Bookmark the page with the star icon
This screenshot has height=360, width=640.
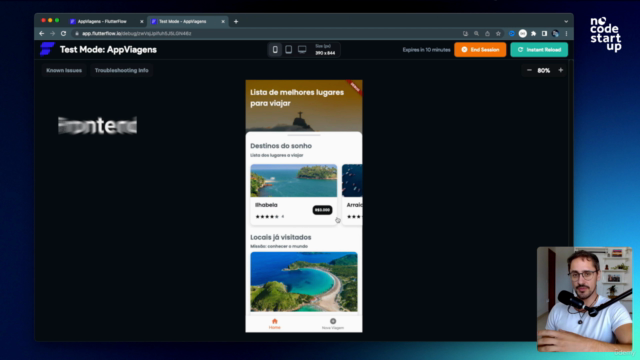coord(498,33)
